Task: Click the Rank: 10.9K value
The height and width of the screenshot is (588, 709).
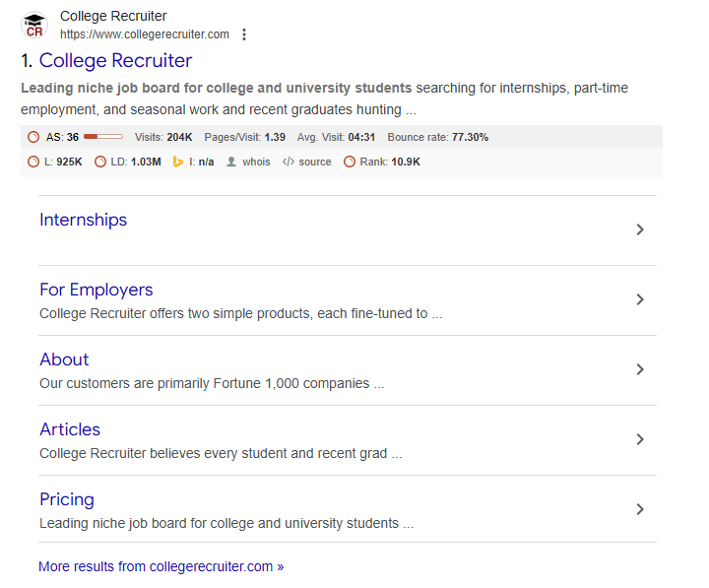Action: [390, 162]
